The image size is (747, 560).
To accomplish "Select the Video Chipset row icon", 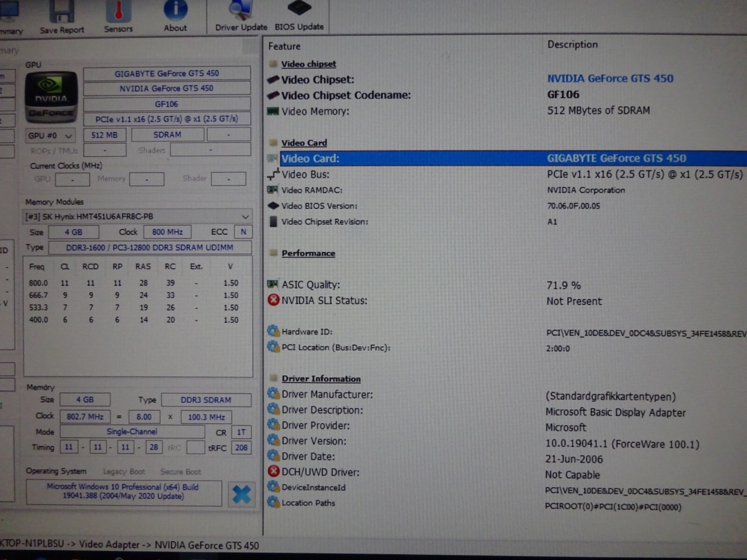I will (x=273, y=79).
